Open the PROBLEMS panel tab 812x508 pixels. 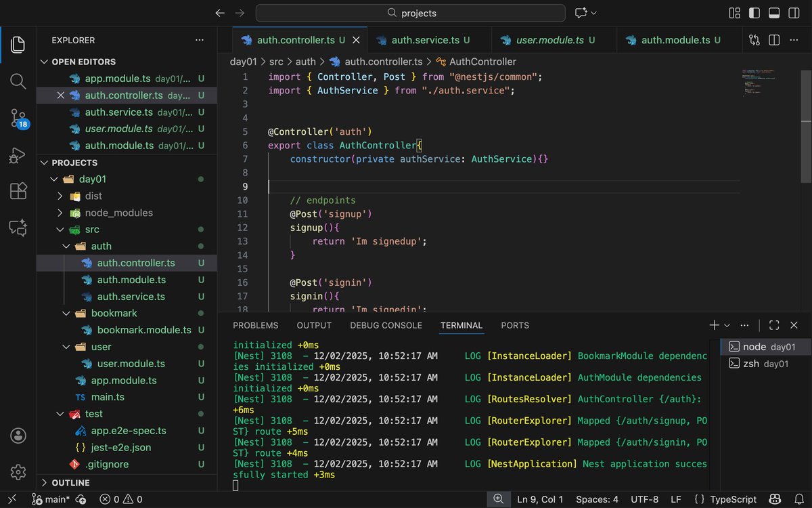(255, 325)
